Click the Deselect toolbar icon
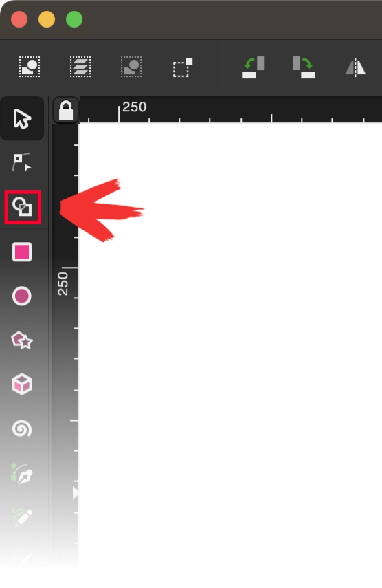 131,67
